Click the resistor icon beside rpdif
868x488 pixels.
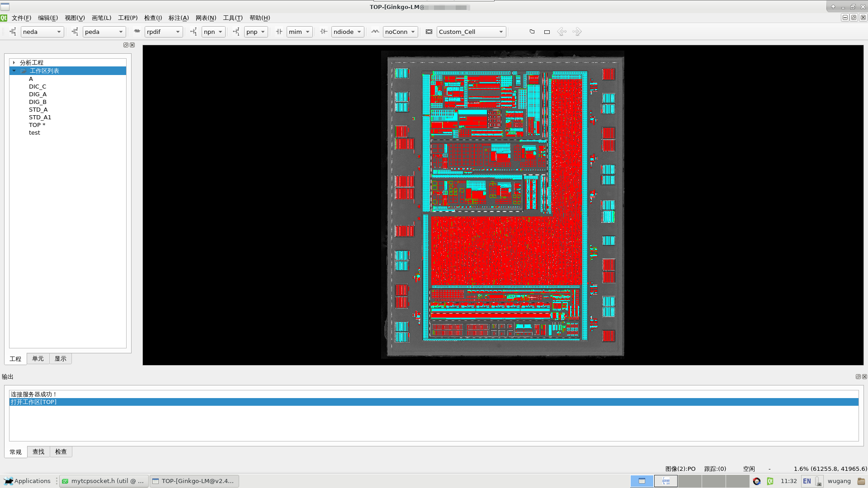pyautogui.click(x=137, y=32)
